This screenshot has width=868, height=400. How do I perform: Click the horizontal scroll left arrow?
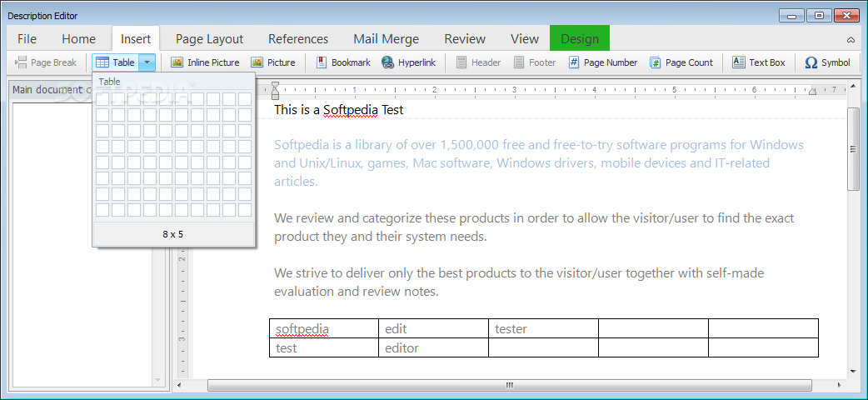point(178,385)
